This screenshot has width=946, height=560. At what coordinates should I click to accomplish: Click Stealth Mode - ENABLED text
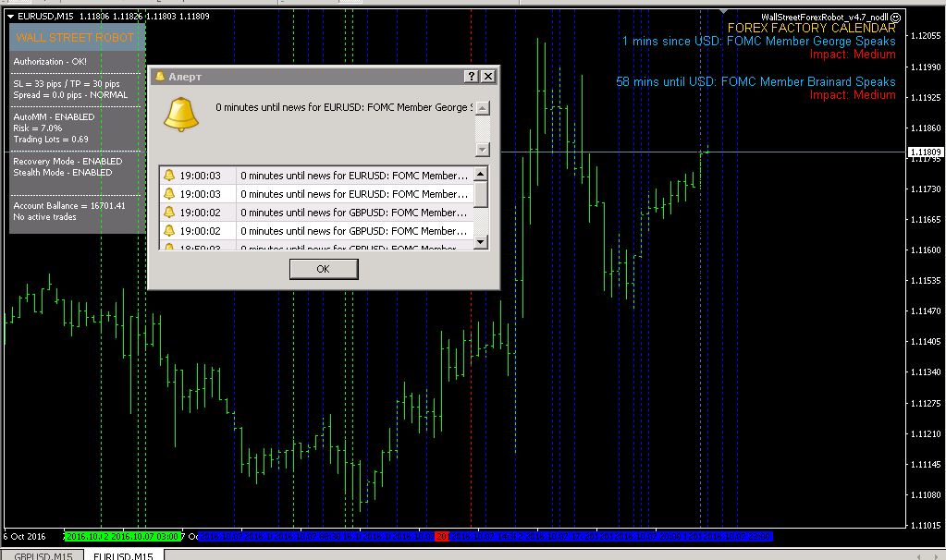click(63, 173)
